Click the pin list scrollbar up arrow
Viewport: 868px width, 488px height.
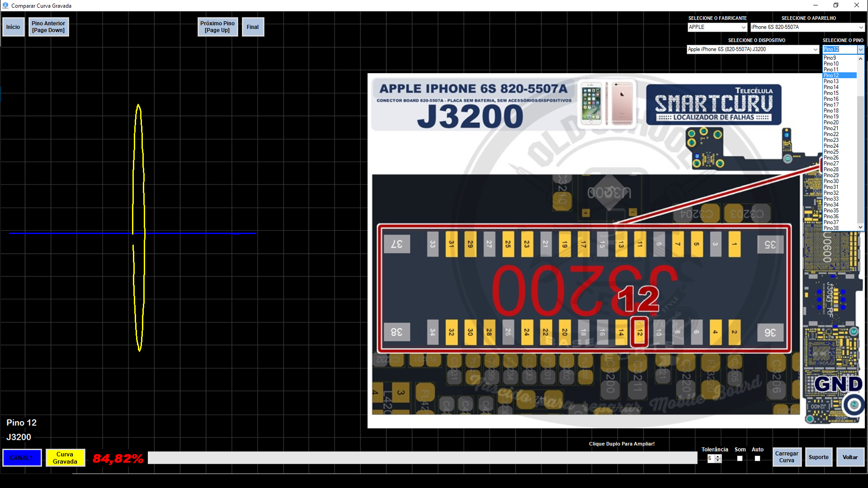(861, 59)
